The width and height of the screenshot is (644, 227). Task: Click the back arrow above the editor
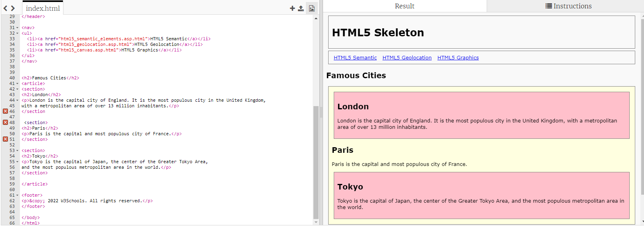[5, 8]
